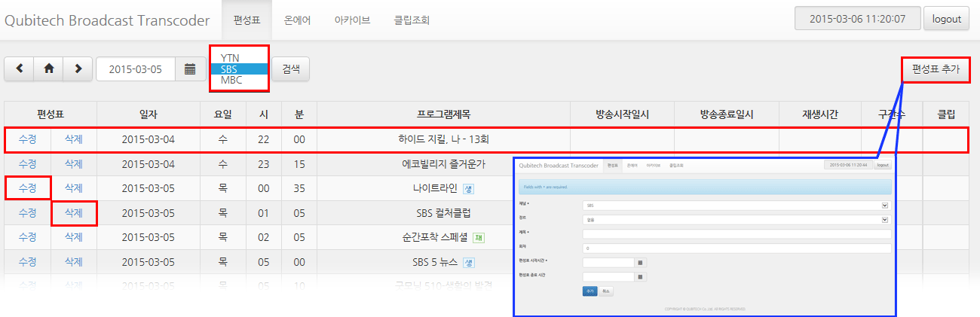Open the 채널 SBS dropdown in inset form
This screenshot has height=317, width=980.
coord(737,205)
